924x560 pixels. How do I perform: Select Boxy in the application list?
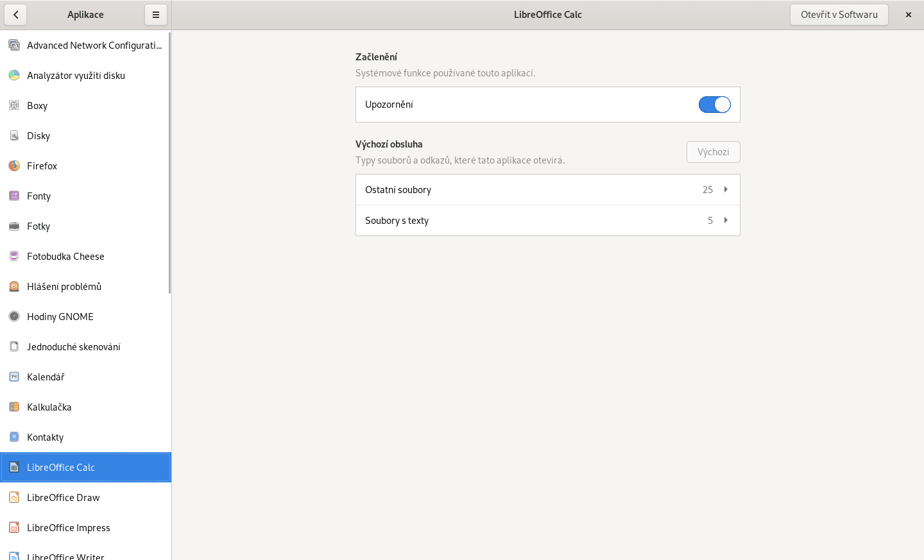37,106
